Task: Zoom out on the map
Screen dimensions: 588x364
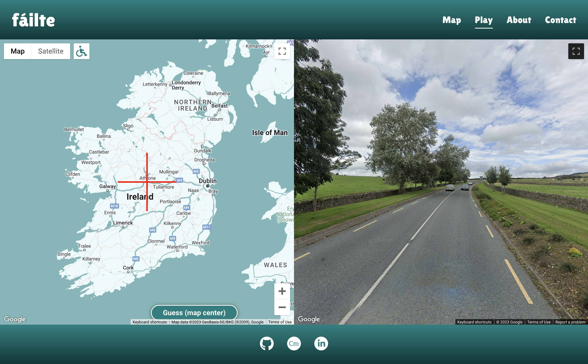Action: 282,307
